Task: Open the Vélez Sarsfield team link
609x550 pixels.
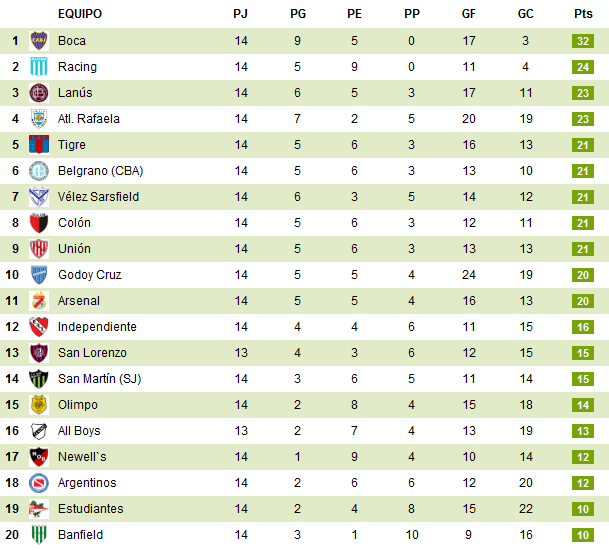Action: click(x=98, y=197)
